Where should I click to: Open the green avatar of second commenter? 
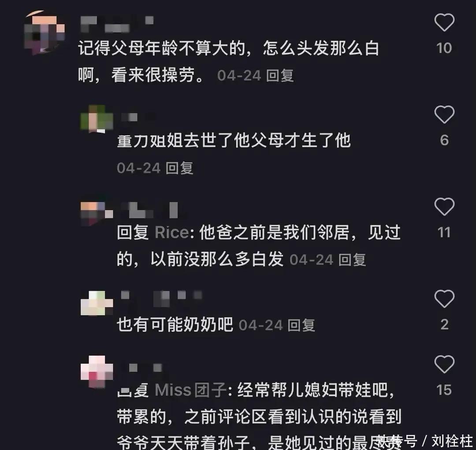[x=97, y=119]
